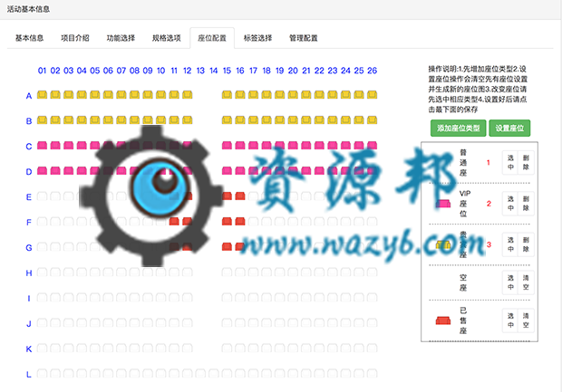The height and width of the screenshot is (392, 562).
Task: Click 清空 for 空座 type
Action: pyautogui.click(x=526, y=282)
